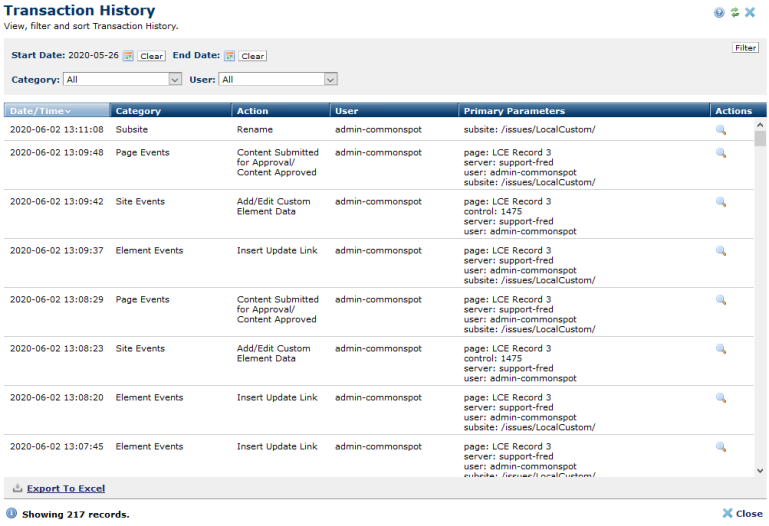Click the green refresh icon

click(x=734, y=12)
